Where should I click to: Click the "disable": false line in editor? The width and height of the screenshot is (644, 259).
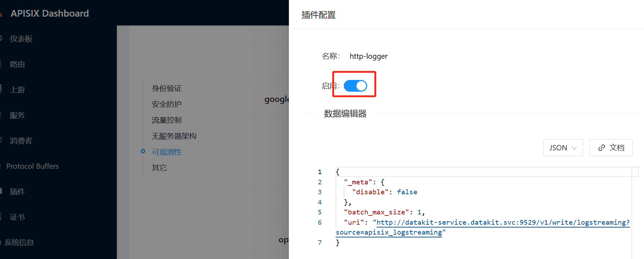(384, 192)
